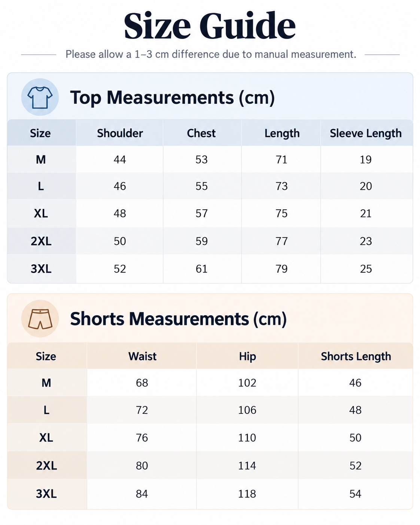Click the t-shirt icon
Screen dimensions: 420x525
point(40,97)
